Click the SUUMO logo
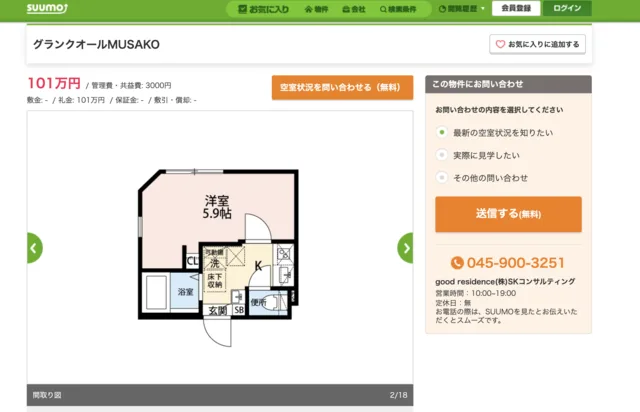Image resolution: width=640 pixels, height=412 pixels. click(47, 8)
